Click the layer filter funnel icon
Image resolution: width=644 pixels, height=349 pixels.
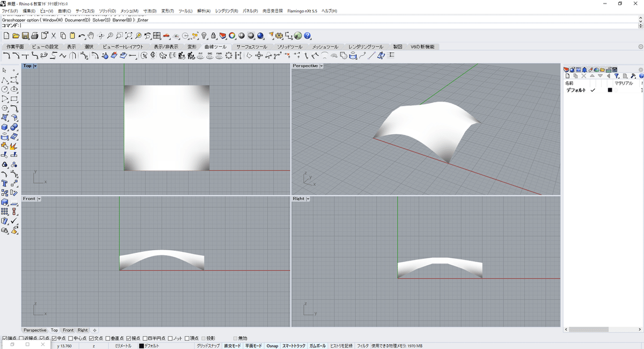point(617,76)
